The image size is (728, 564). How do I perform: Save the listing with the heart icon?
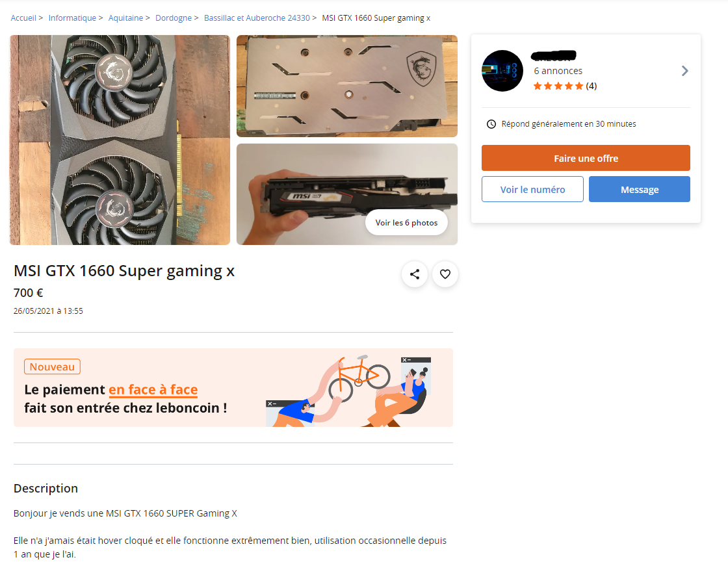click(x=445, y=274)
